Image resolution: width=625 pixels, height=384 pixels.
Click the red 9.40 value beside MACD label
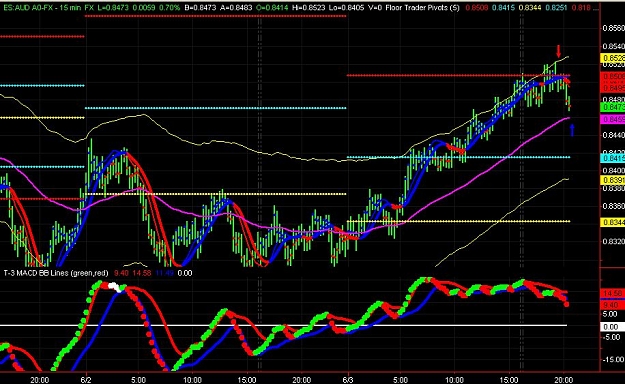(x=121, y=273)
